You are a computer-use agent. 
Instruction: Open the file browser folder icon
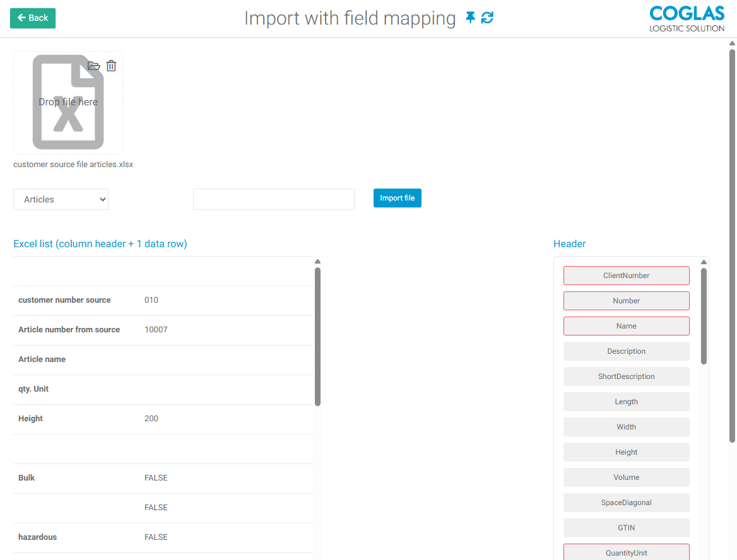click(94, 66)
